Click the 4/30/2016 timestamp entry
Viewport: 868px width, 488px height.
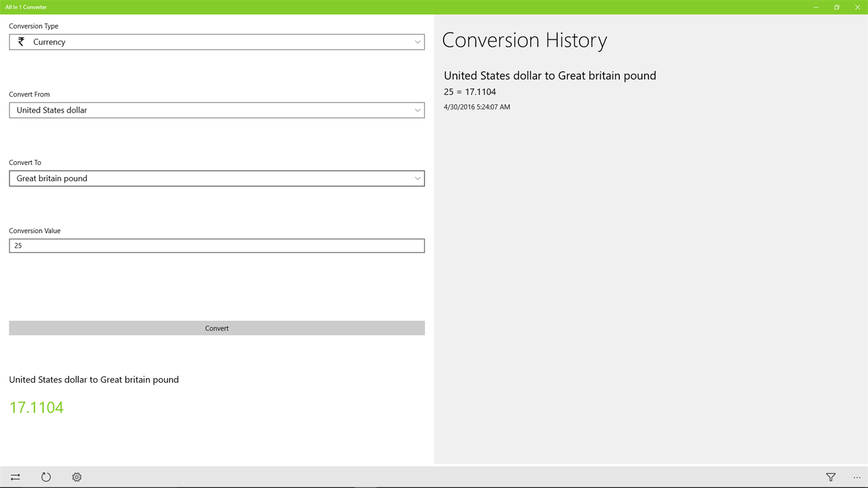click(x=477, y=106)
